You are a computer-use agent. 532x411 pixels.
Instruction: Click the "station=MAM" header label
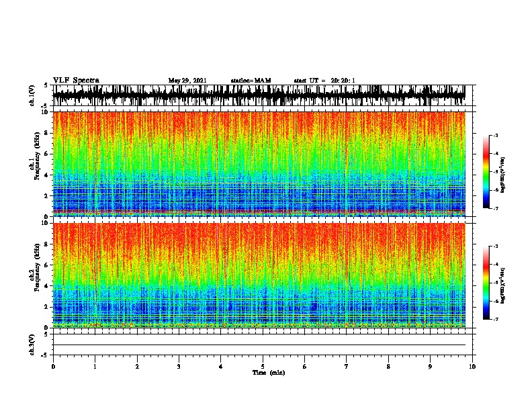(x=251, y=81)
